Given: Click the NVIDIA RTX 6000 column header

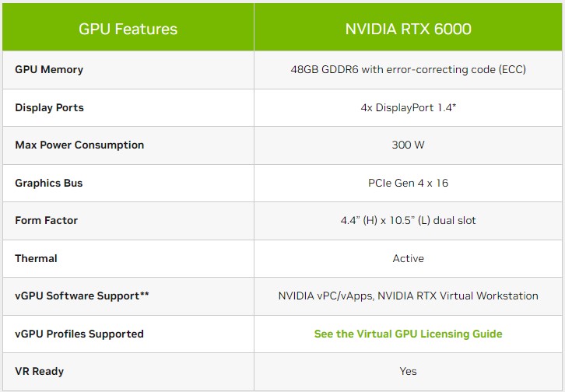Looking at the screenshot, I should [408, 30].
